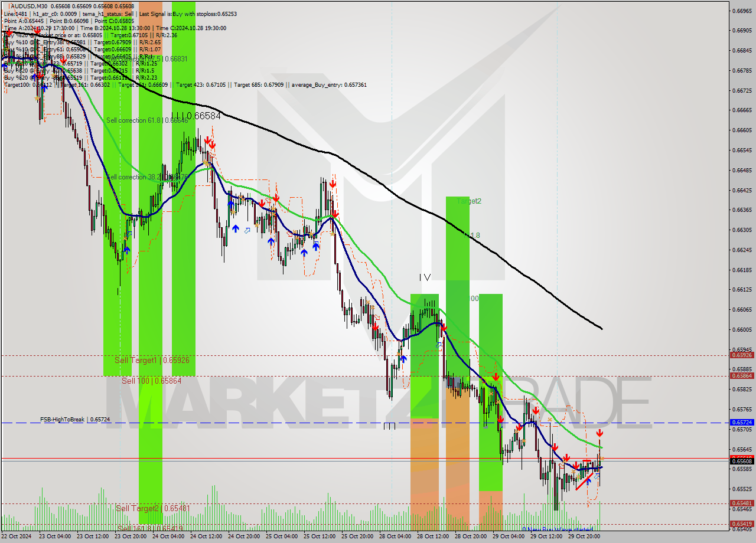Image resolution: width=756 pixels, height=543 pixels.
Task: Click the 0.66425 price axis value
Action: click(x=742, y=191)
